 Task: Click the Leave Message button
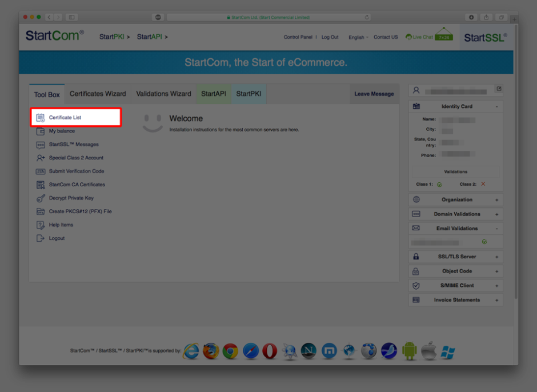(374, 94)
